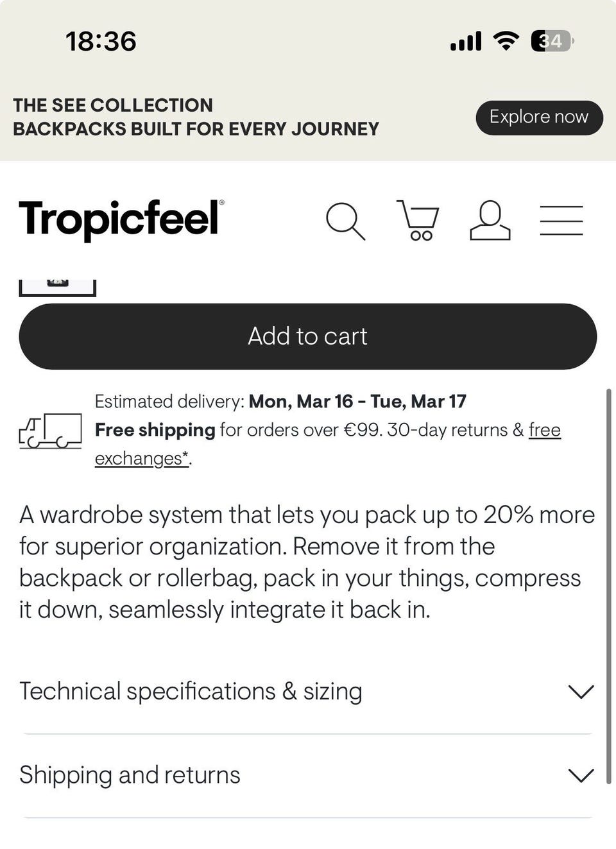Expand Shipping and returns chevron
This screenshot has width=616, height=849.
581,775
